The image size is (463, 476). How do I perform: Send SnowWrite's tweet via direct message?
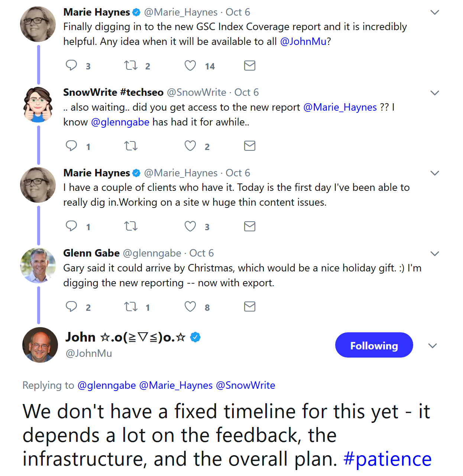tap(250, 146)
